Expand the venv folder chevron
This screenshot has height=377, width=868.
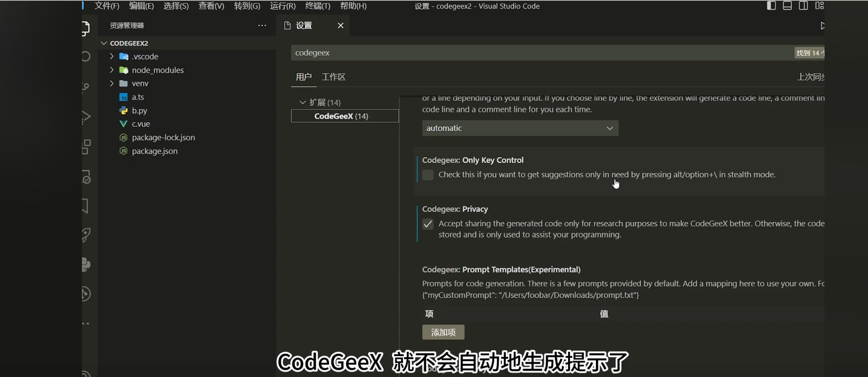coord(112,83)
